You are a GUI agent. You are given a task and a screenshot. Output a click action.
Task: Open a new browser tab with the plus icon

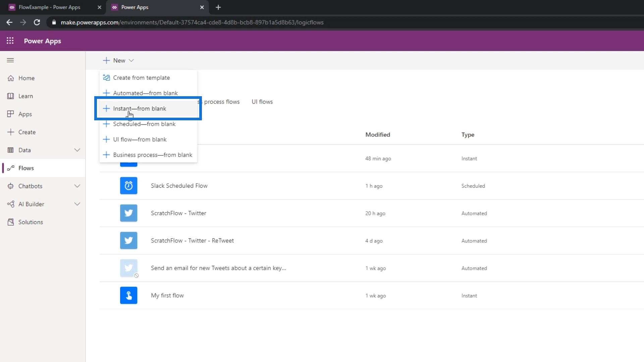coord(218,7)
